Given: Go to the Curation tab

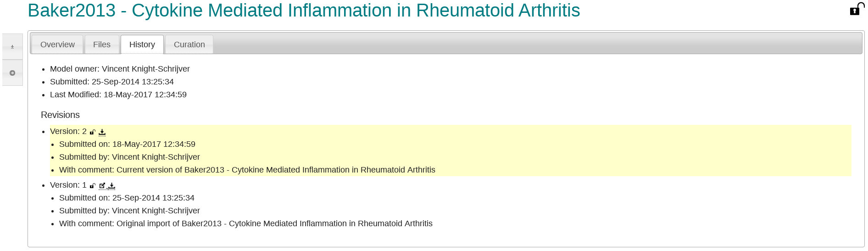Looking at the screenshot, I should [189, 45].
